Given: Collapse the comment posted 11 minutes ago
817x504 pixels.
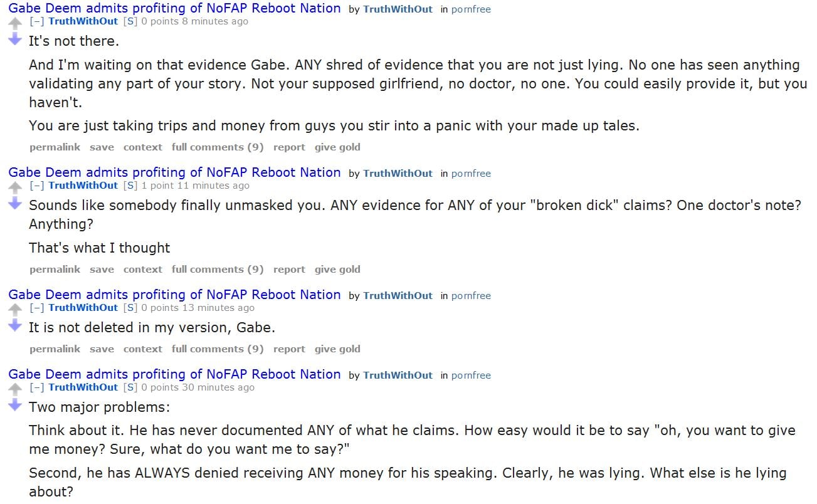Looking at the screenshot, I should (37, 186).
